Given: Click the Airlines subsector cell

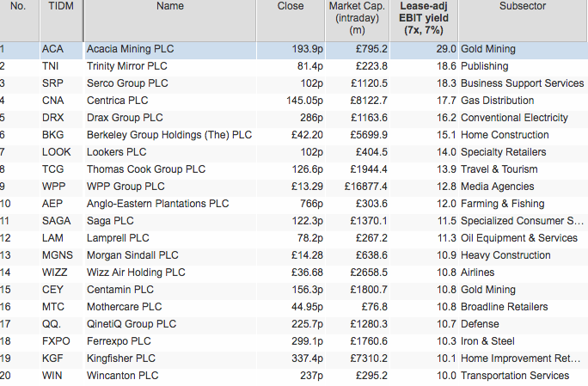Looking at the screenshot, I should point(477,273).
